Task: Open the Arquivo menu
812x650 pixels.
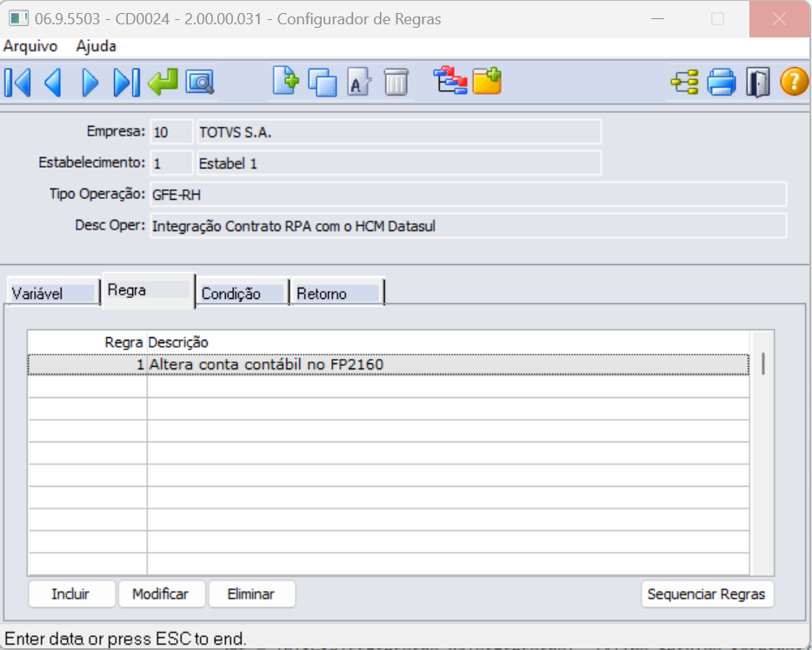Action: (30, 47)
